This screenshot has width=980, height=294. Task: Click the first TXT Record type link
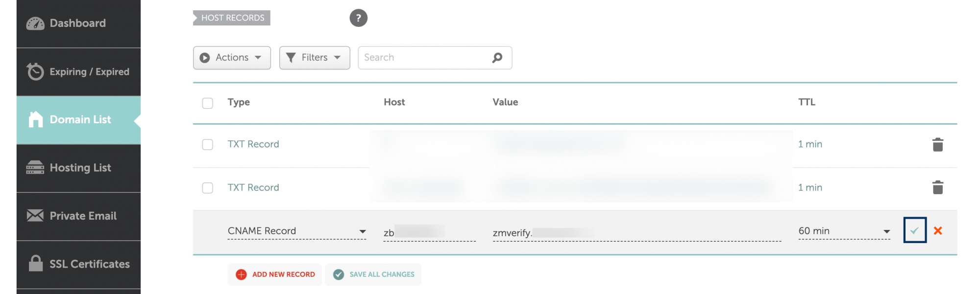253,144
